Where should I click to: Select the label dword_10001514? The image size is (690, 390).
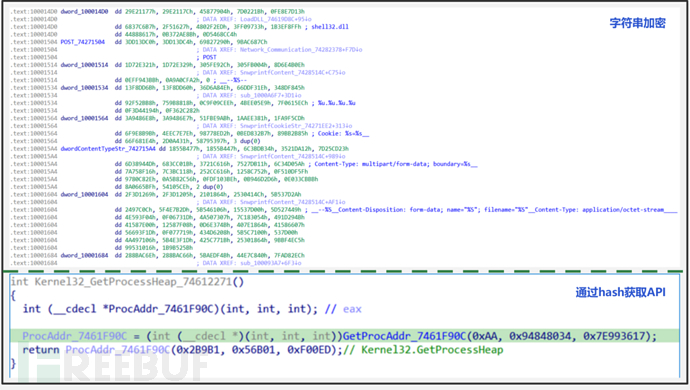click(x=84, y=65)
